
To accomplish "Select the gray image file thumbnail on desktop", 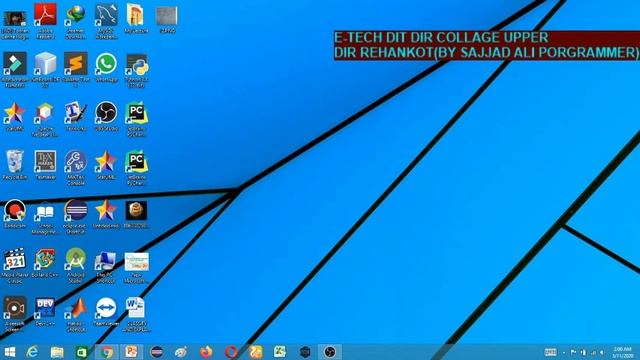I will (x=167, y=16).
